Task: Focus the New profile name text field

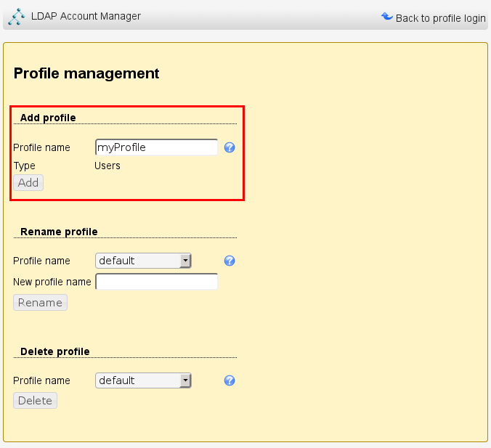Action: (x=156, y=282)
